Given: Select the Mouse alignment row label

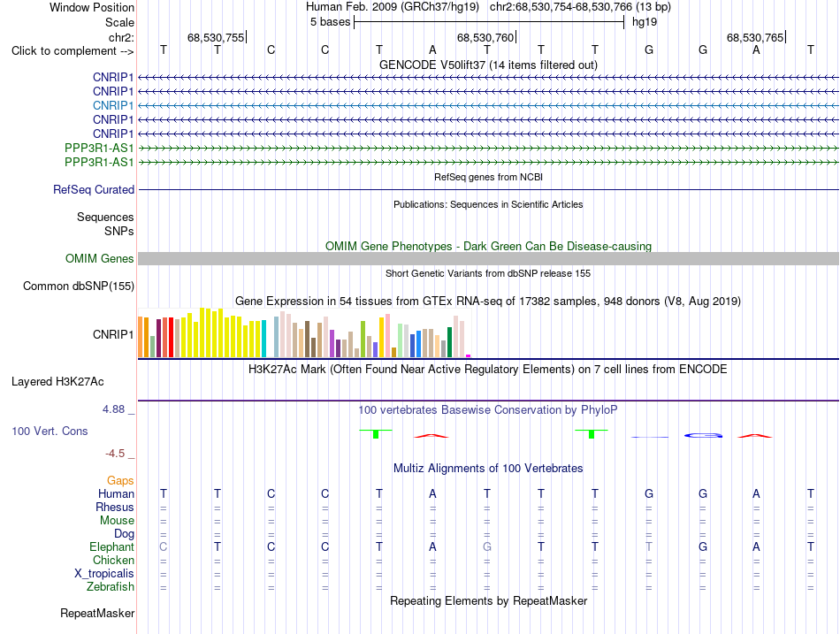Looking at the screenshot, I should point(117,521).
